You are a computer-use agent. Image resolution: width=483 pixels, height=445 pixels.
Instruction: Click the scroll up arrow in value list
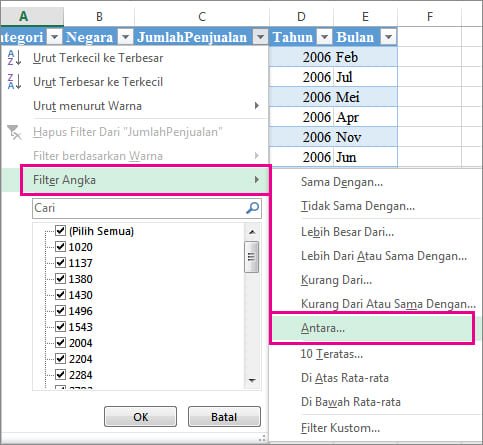[x=252, y=232]
